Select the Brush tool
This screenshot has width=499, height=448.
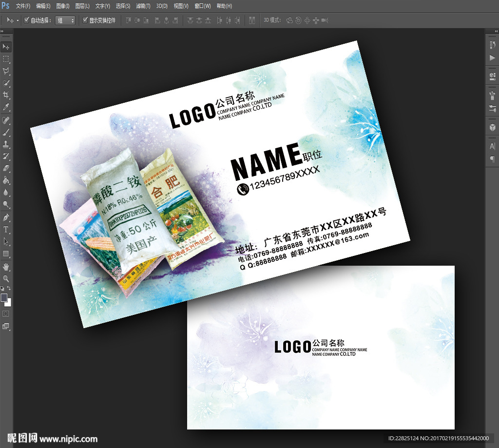[x=6, y=133]
